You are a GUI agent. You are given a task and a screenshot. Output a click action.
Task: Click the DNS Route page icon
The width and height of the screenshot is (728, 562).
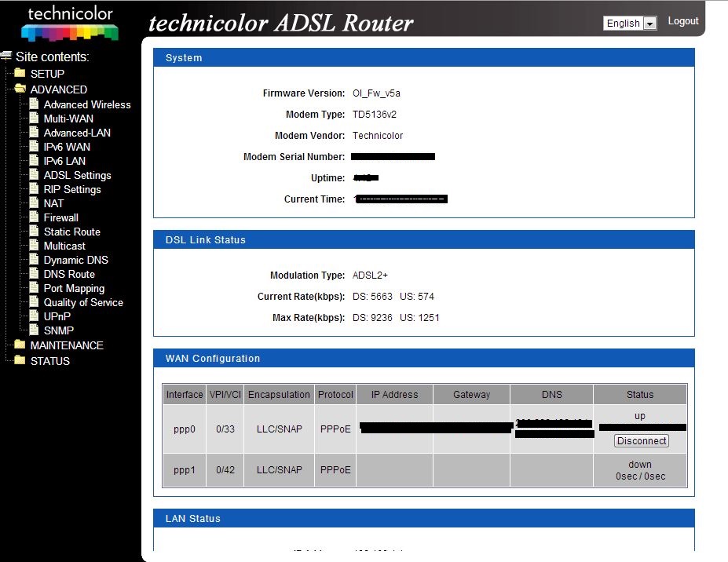click(34, 273)
